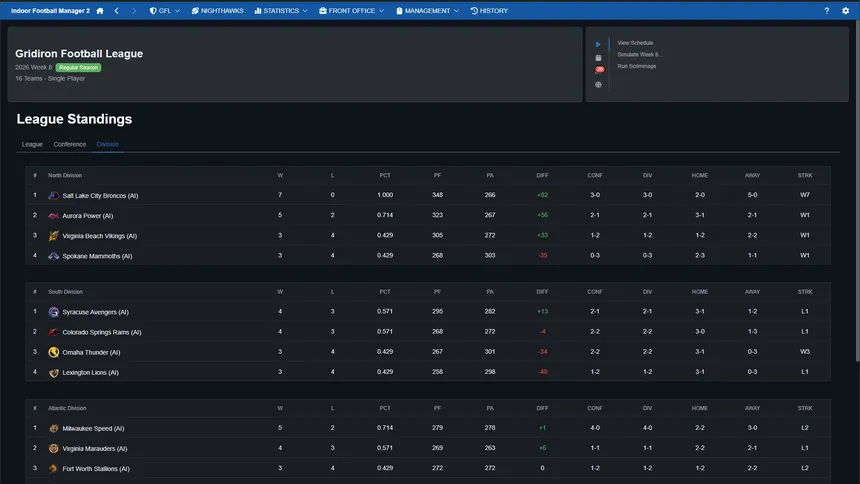The image size is (860, 484).
Task: Click the PCT header in North Division
Action: click(385, 176)
